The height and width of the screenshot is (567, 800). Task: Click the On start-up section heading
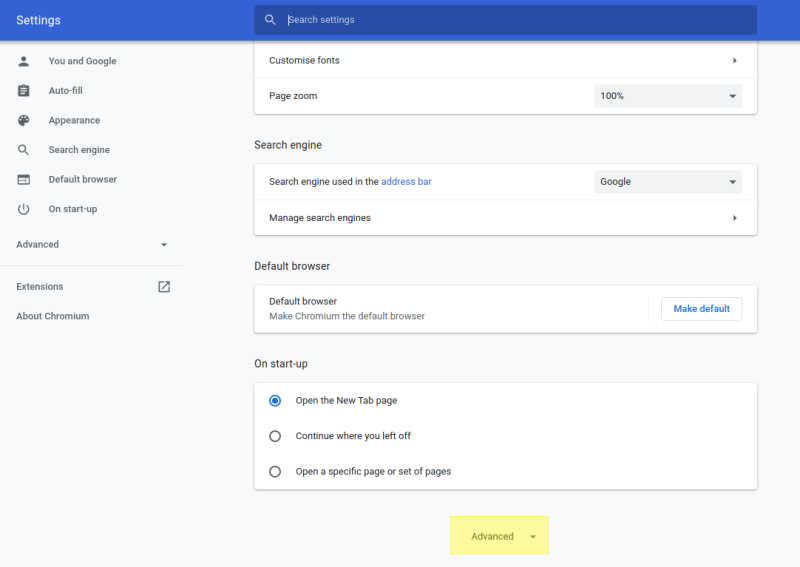point(281,364)
